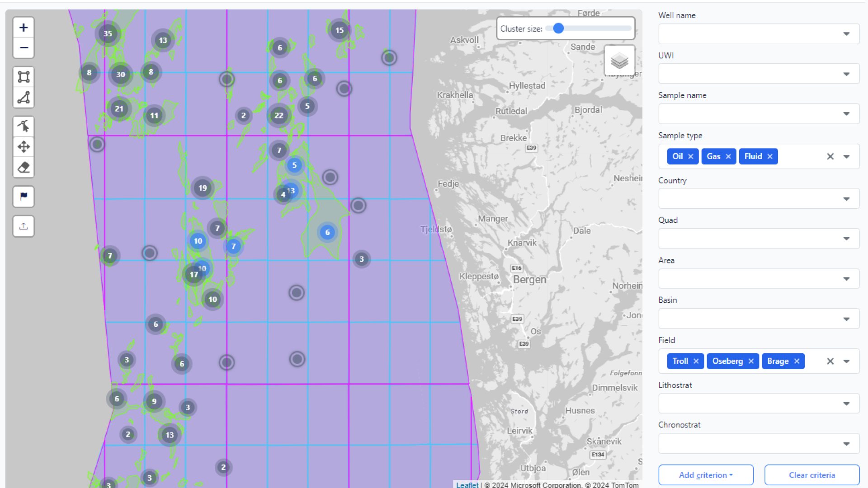
Task: Open the Well name dropdown
Action: [846, 34]
